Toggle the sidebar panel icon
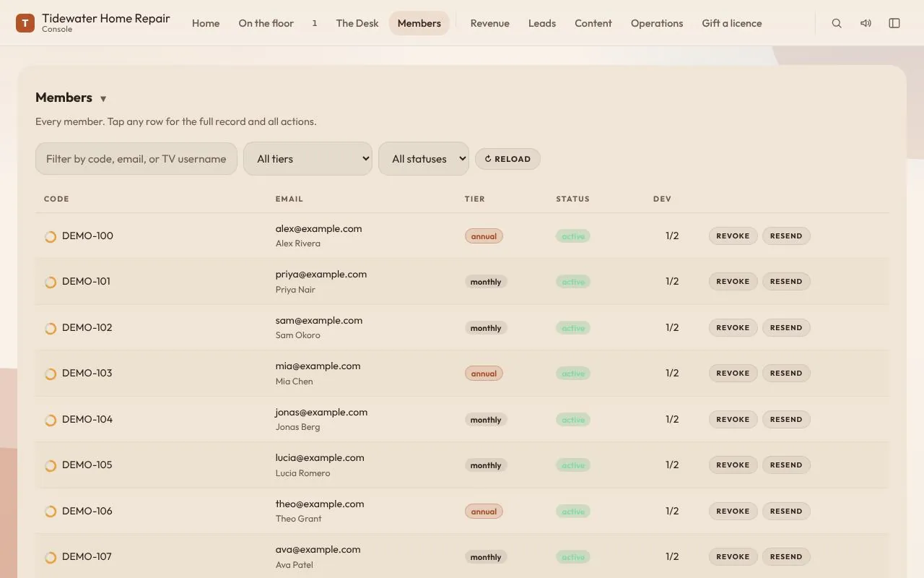Screen dimensions: 924x578 (x=894, y=23)
